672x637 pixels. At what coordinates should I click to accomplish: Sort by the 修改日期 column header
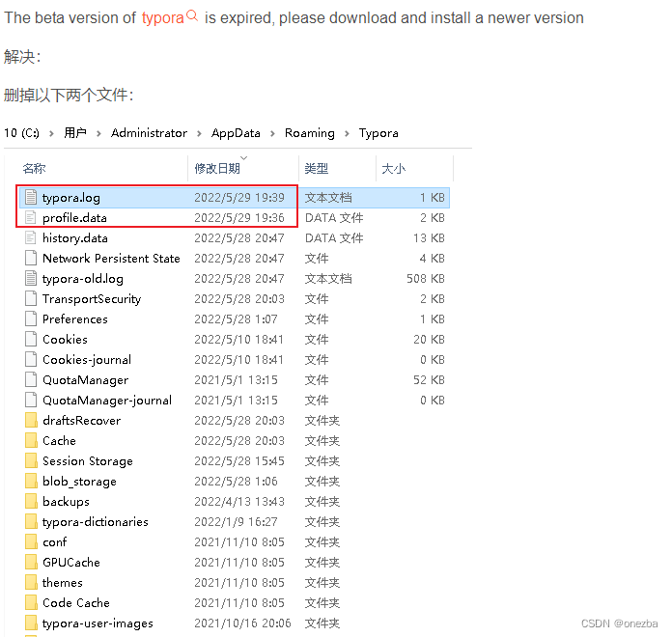click(217, 168)
